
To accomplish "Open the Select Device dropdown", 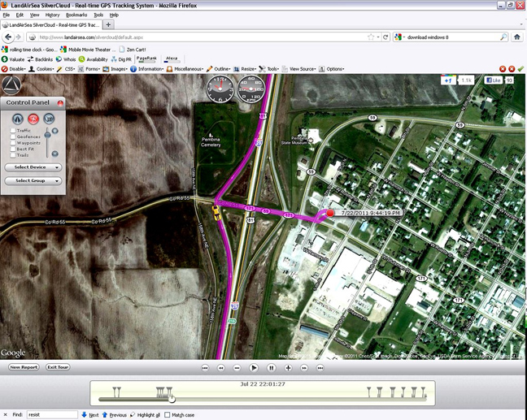I will [33, 167].
